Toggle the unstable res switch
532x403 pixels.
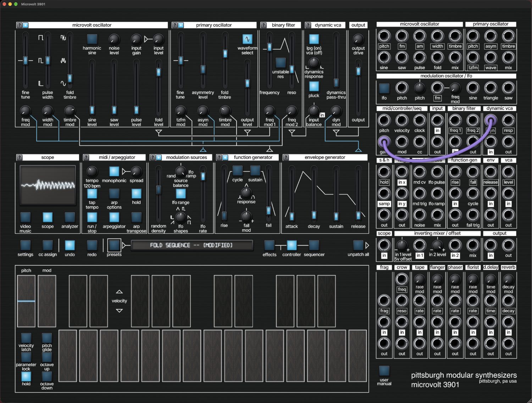click(x=281, y=63)
